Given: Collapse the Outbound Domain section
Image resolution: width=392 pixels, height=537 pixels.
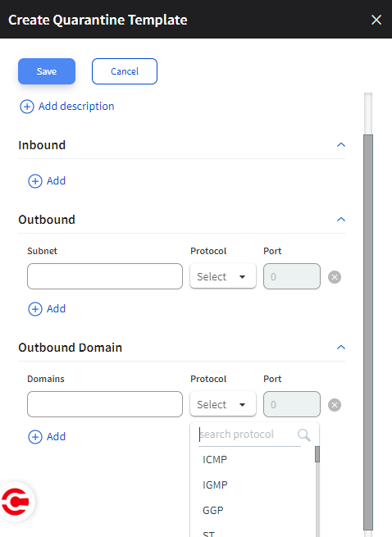Looking at the screenshot, I should click(x=341, y=348).
